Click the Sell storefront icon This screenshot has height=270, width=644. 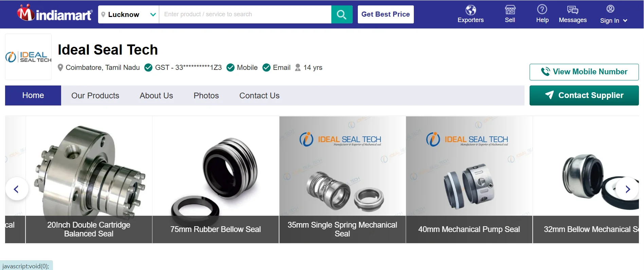[510, 9]
